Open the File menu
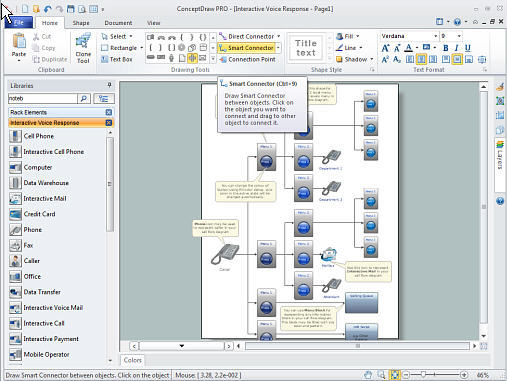This screenshot has height=381, width=507. click(x=19, y=23)
